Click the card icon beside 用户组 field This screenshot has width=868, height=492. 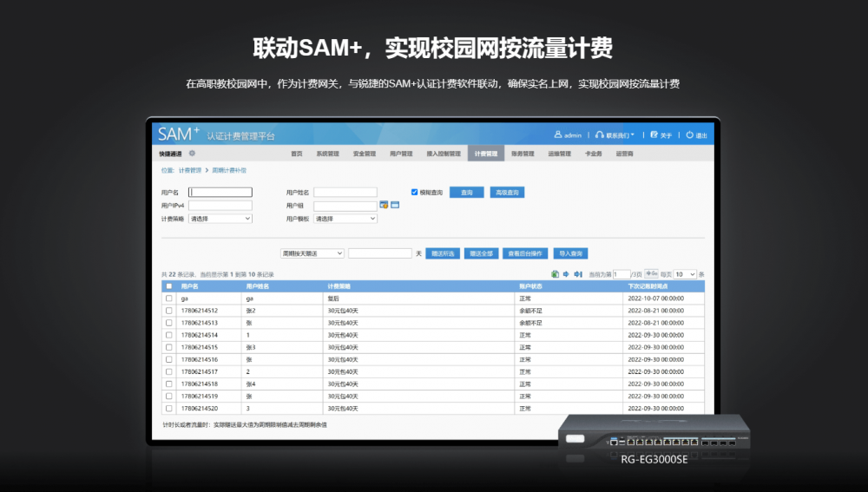(x=395, y=205)
